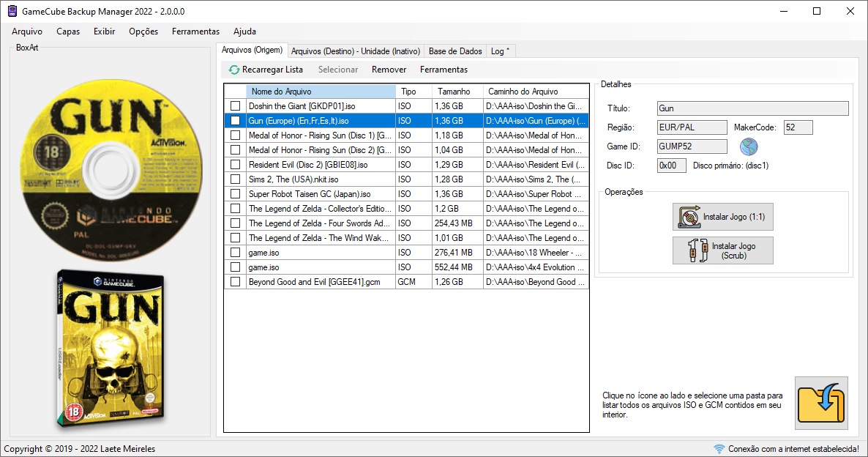
Task: Click Remover in the toolbar
Action: pos(389,69)
